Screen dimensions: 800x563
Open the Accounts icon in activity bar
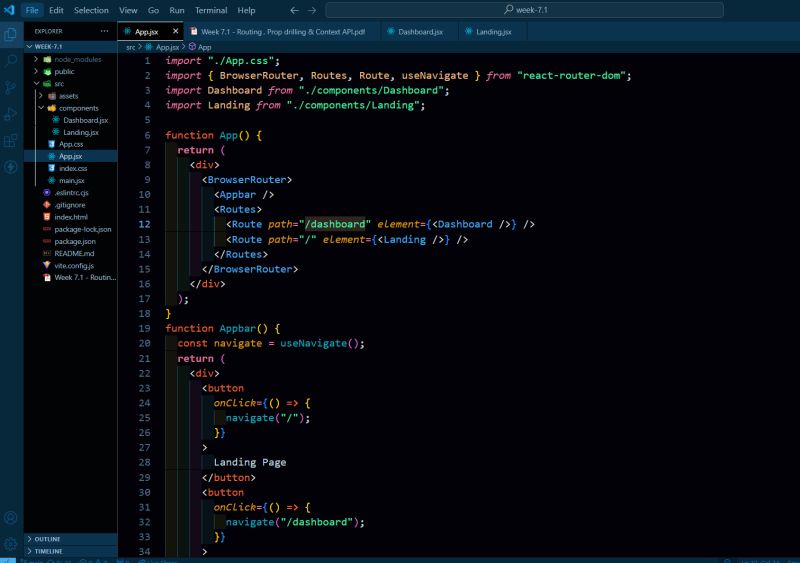point(11,518)
